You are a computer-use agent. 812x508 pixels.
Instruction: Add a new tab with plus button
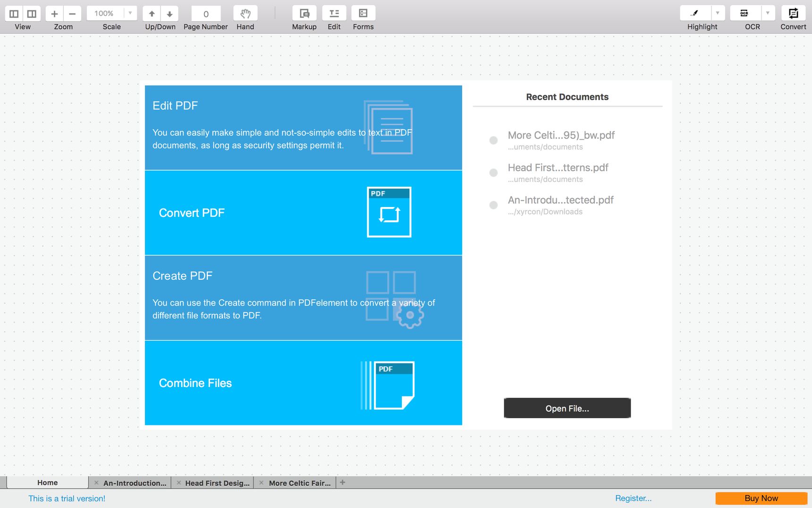click(343, 482)
